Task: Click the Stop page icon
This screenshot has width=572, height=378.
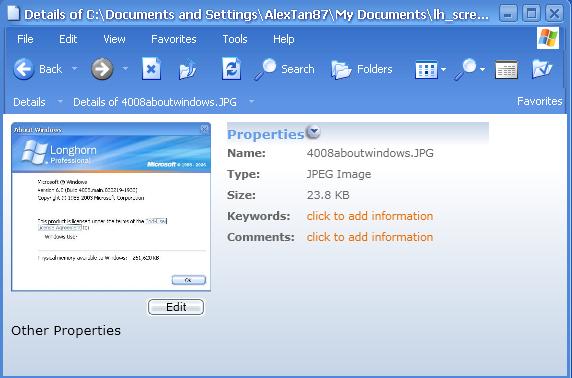Action: coord(151,69)
